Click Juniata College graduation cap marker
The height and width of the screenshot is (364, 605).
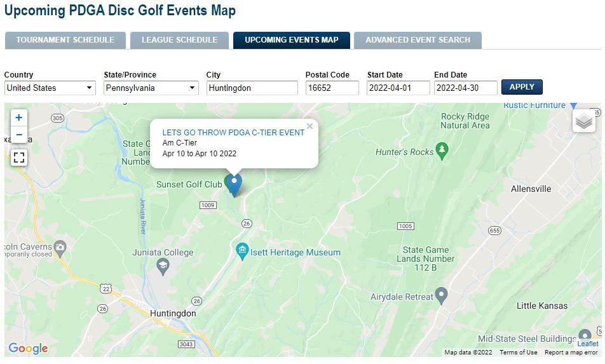(163, 267)
